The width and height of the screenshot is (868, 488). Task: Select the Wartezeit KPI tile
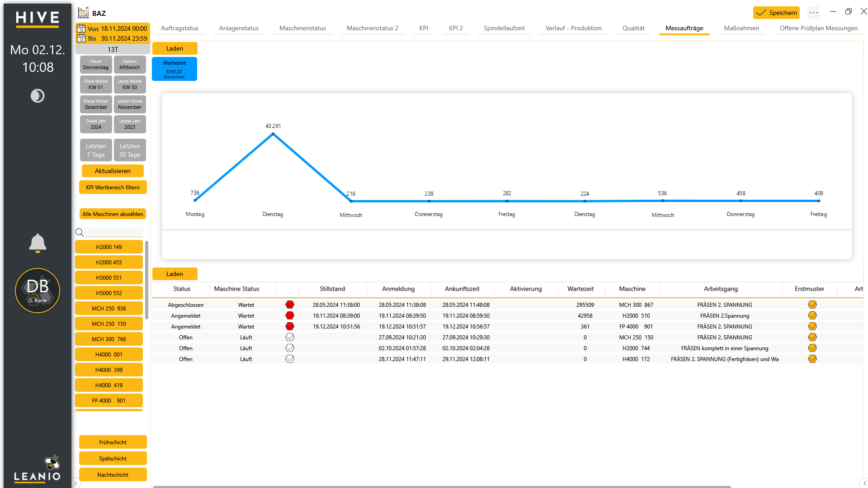pyautogui.click(x=175, y=69)
